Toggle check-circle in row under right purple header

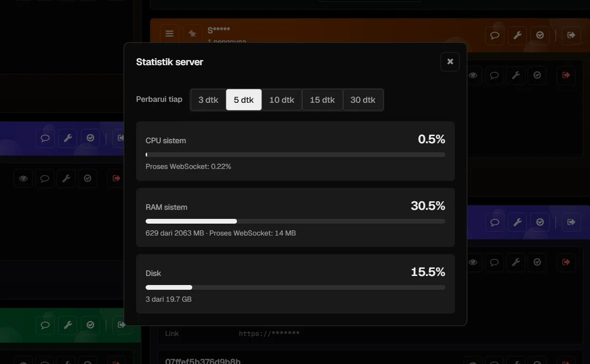click(x=537, y=262)
